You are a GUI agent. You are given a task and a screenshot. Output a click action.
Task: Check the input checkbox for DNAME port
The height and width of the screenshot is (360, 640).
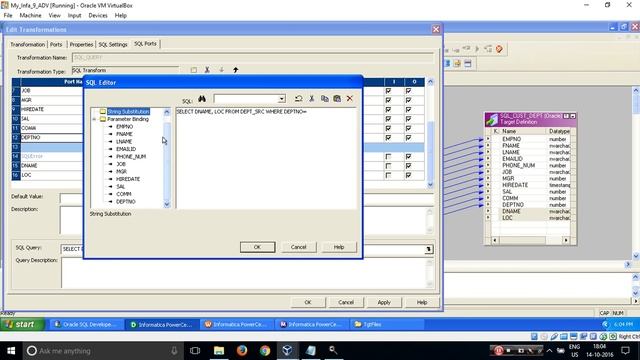click(x=388, y=166)
